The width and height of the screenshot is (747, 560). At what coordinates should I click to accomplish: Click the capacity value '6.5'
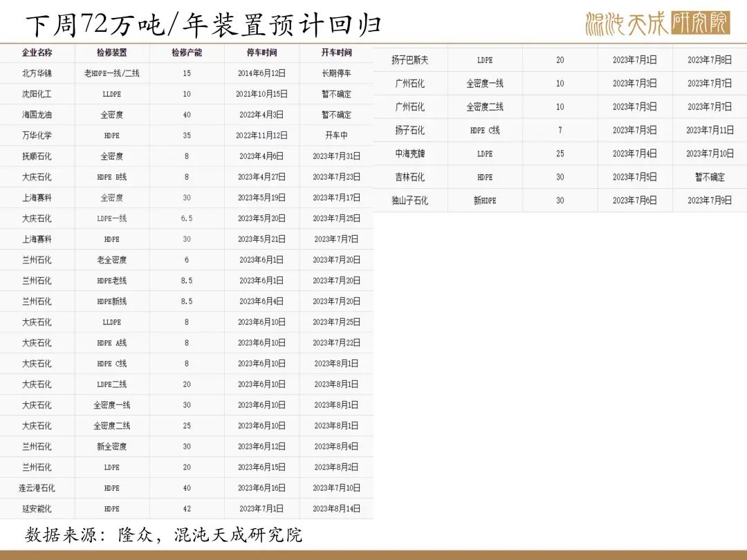187,218
